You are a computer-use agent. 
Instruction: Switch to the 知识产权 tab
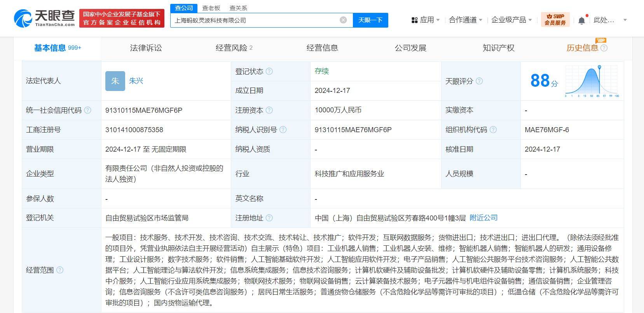498,48
